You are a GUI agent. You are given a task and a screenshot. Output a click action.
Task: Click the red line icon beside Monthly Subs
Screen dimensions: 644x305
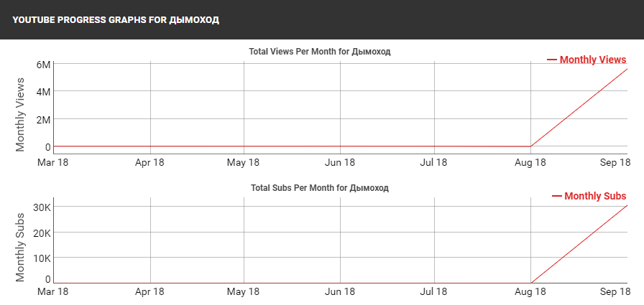(556, 196)
